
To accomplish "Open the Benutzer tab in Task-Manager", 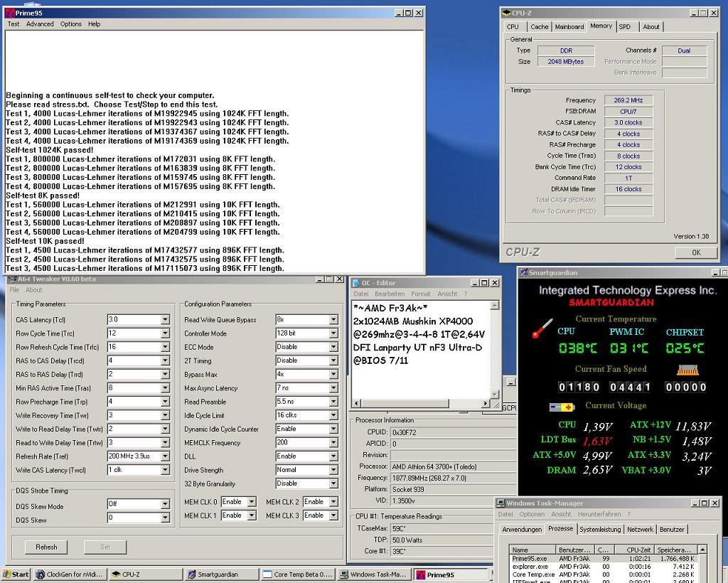I will [672, 530].
